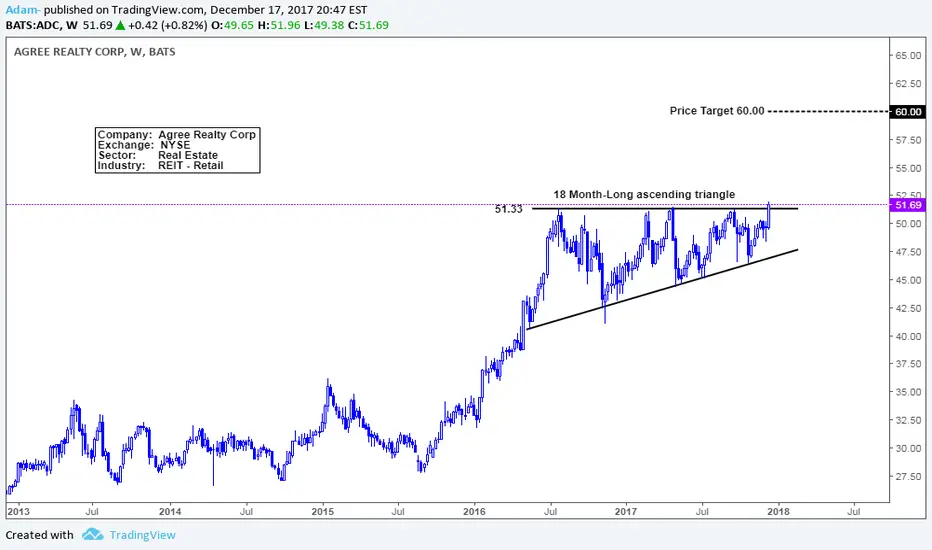The width and height of the screenshot is (932, 550).
Task: Click the 35.00 price axis label
Action: [x=908, y=392]
